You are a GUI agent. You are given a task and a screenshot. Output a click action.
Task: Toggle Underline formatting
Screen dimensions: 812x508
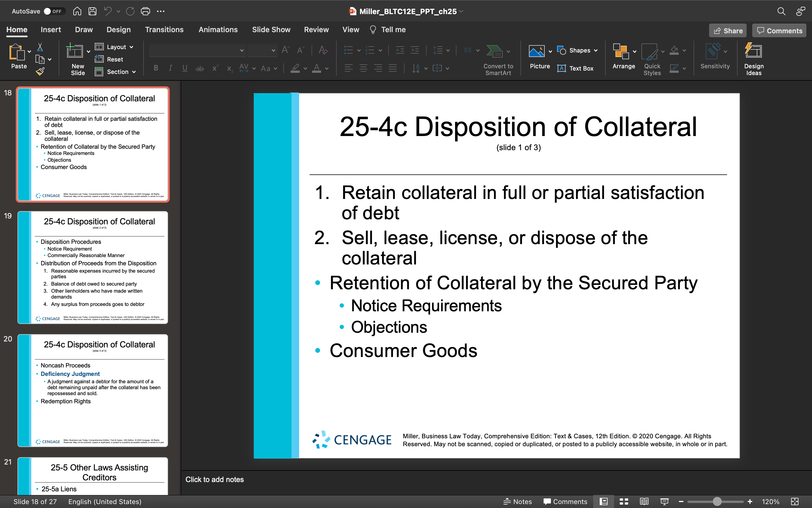click(185, 68)
